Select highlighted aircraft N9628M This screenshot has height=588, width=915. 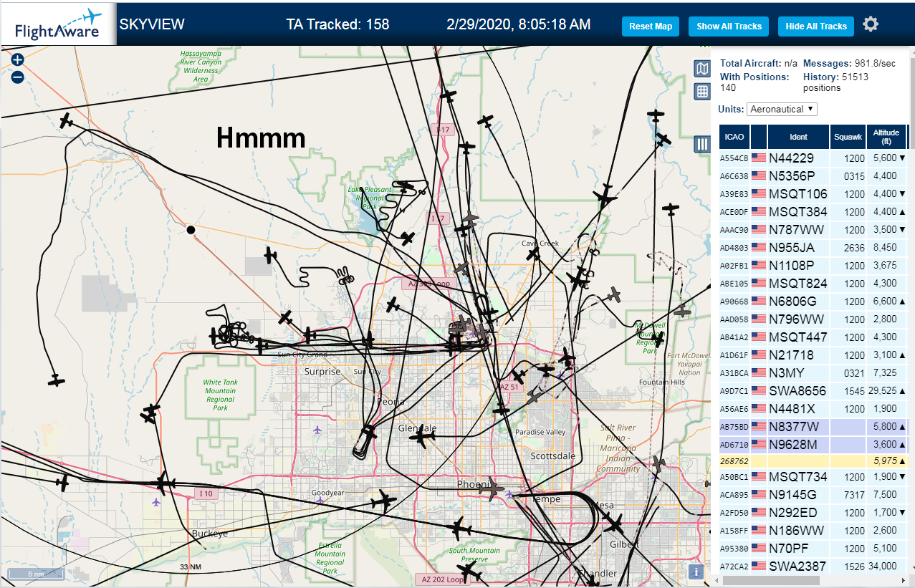pos(813,445)
